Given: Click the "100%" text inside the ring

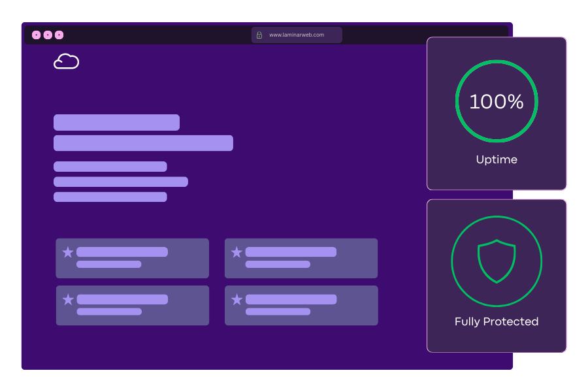Looking at the screenshot, I should tap(497, 102).
